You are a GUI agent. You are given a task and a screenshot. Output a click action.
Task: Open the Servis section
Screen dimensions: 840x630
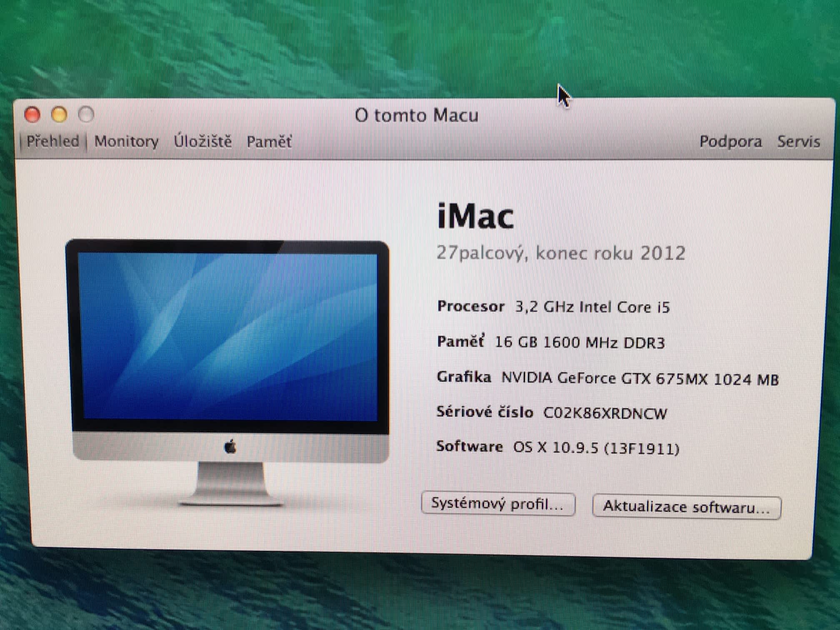coord(798,142)
